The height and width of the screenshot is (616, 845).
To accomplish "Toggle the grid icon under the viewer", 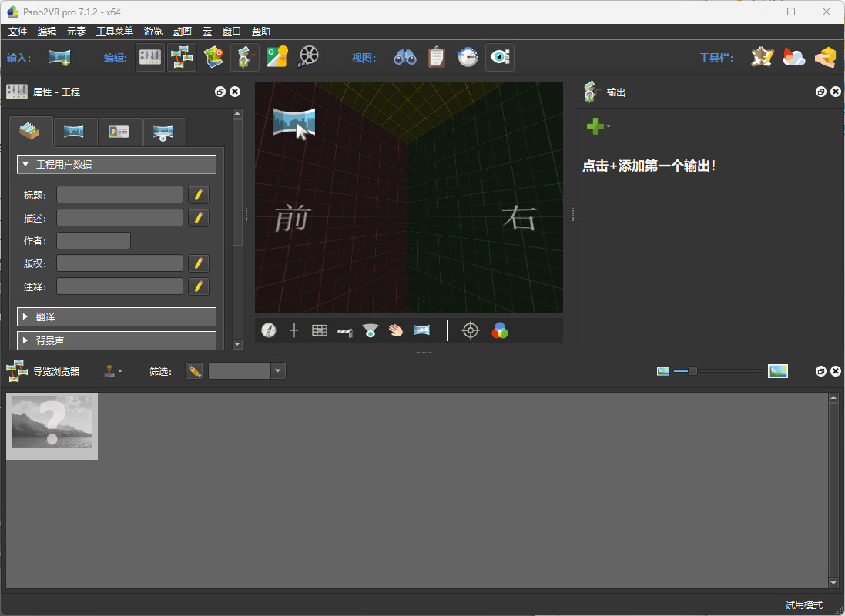I will coord(319,330).
